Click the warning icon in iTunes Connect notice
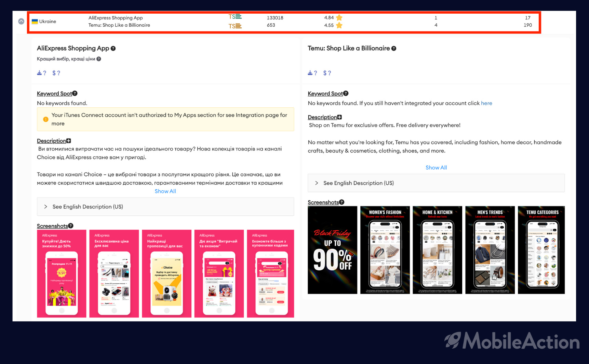Viewport: 589px width, 364px height. pos(45,119)
